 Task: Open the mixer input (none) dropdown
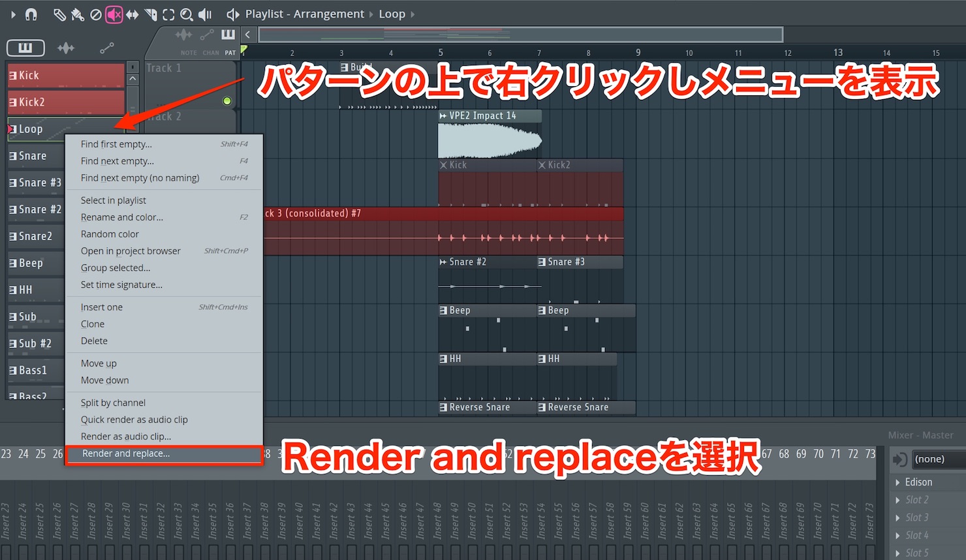939,459
